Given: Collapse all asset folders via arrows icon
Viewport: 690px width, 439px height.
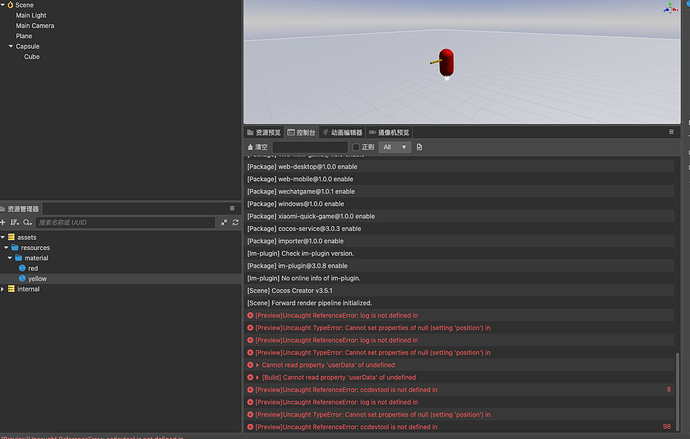Looking at the screenshot, I should (x=224, y=223).
